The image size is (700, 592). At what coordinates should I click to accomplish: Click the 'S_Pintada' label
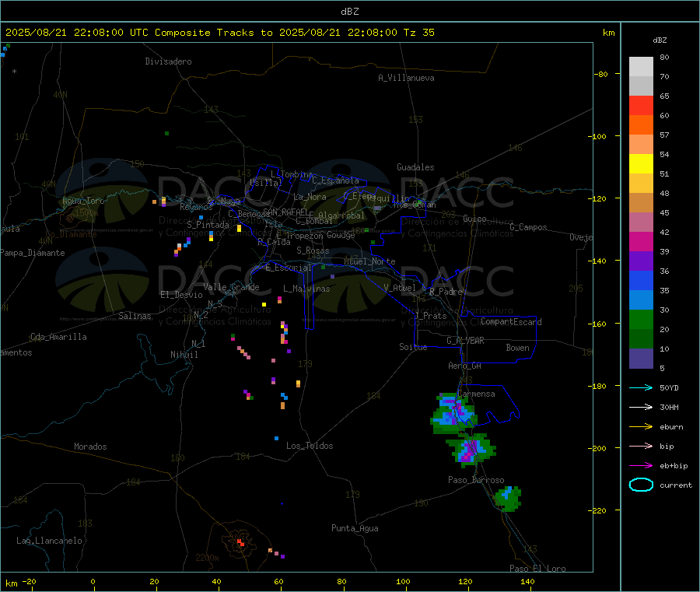[208, 225]
